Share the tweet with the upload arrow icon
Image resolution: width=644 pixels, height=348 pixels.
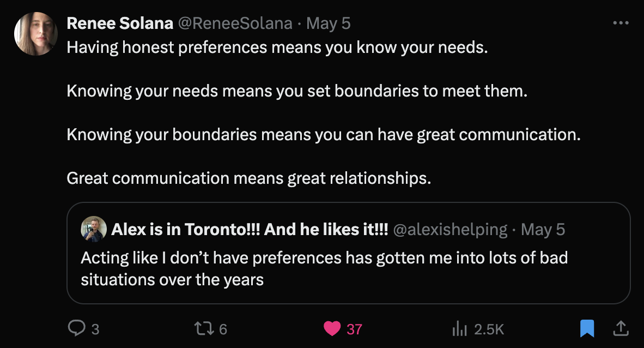620,328
